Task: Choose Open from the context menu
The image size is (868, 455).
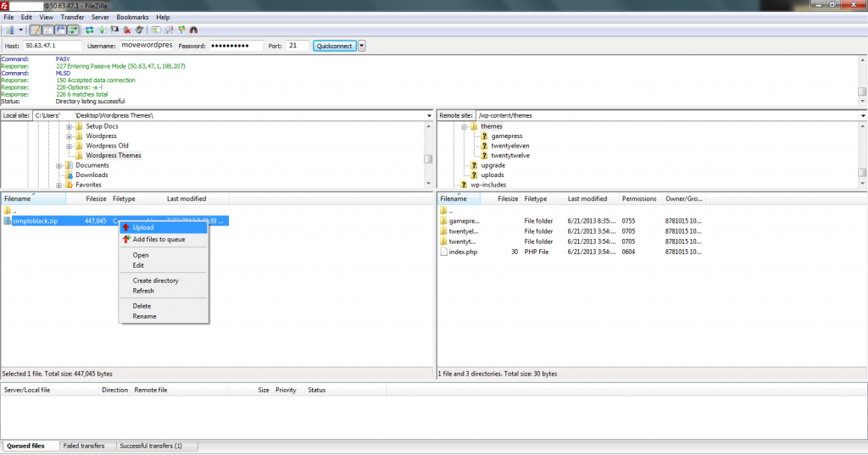Action: point(164,255)
